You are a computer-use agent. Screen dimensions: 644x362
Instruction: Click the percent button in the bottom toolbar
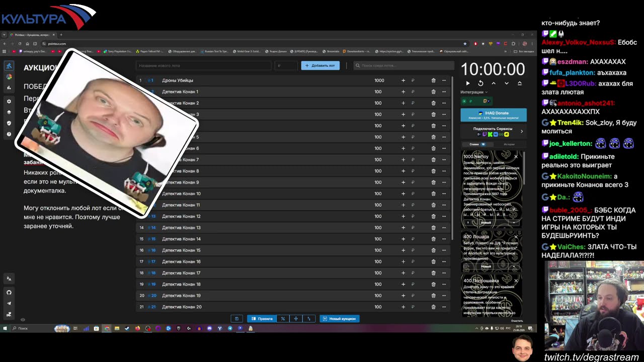pos(283,319)
